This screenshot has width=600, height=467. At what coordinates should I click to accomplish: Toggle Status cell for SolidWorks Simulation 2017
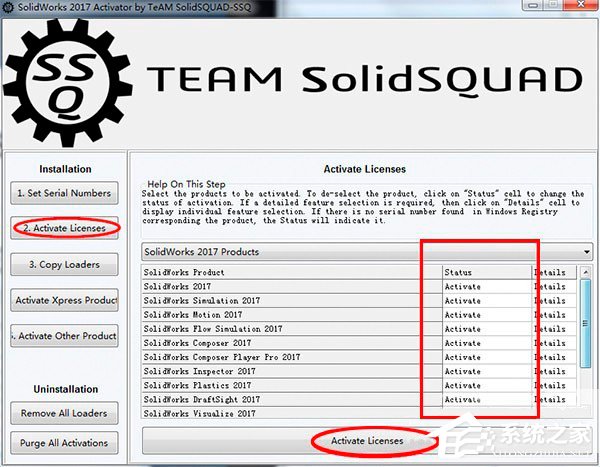487,300
